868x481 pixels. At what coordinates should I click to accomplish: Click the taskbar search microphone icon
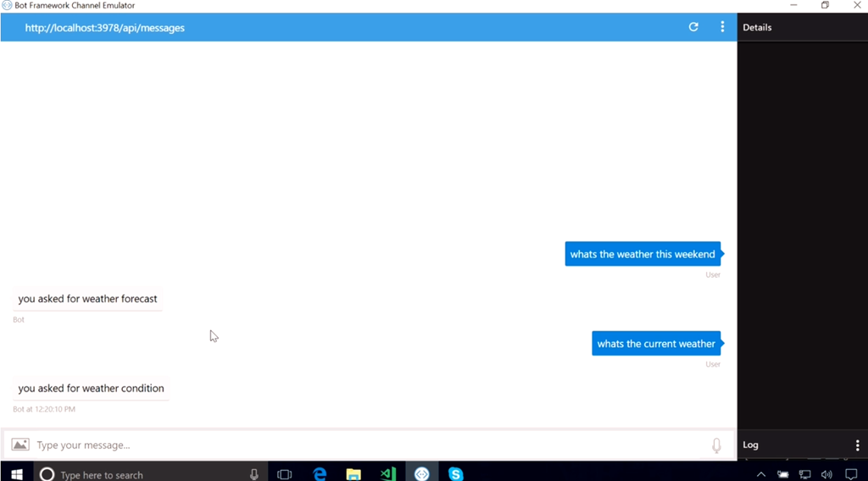click(254, 474)
